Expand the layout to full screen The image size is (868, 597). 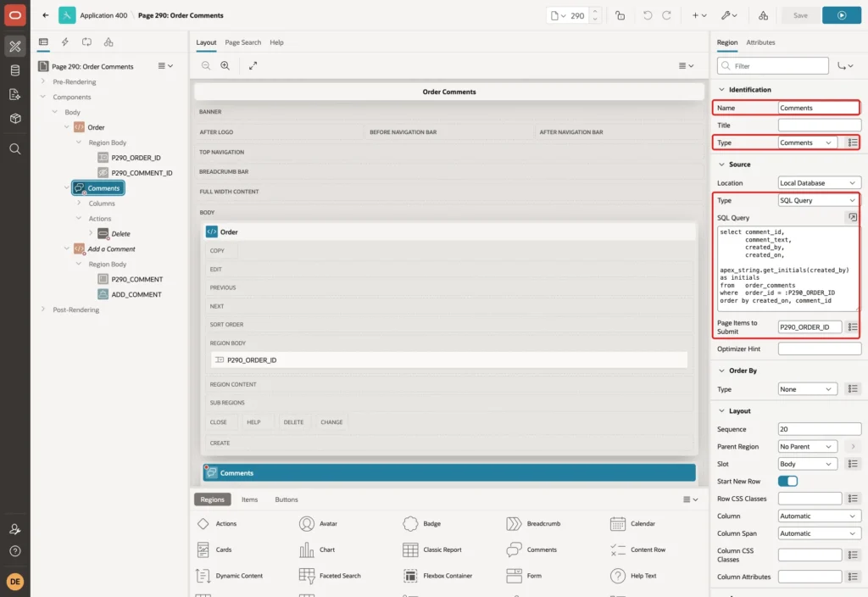pyautogui.click(x=253, y=65)
